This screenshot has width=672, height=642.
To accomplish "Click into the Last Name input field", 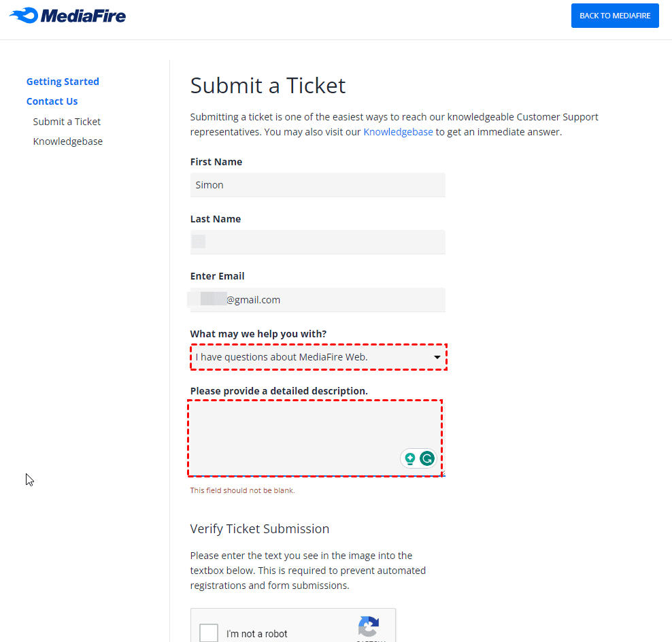I will click(318, 242).
